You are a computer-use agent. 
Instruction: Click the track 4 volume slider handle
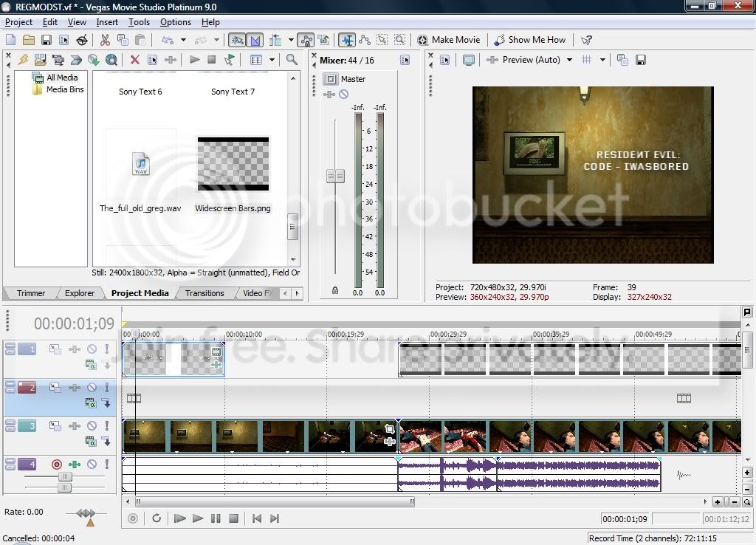click(65, 476)
